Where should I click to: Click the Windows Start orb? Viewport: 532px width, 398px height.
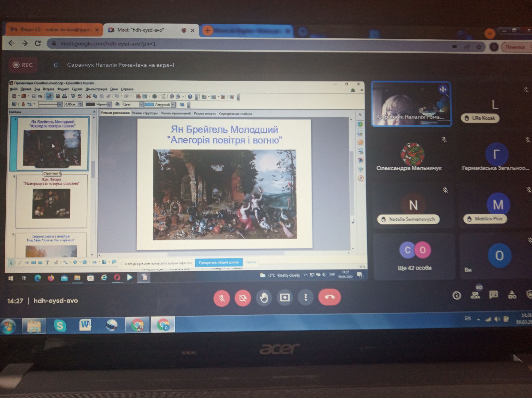[8, 326]
